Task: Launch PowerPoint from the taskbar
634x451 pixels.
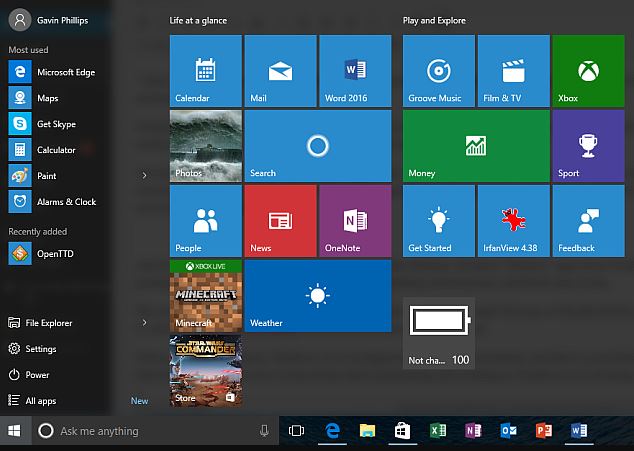Action: tap(543, 431)
